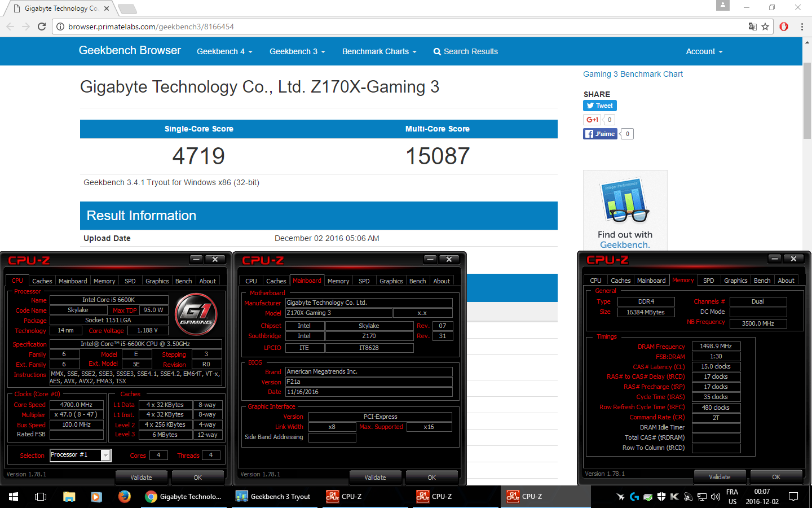Open the network icon in system tray
The image size is (812, 508).
tap(702, 497)
